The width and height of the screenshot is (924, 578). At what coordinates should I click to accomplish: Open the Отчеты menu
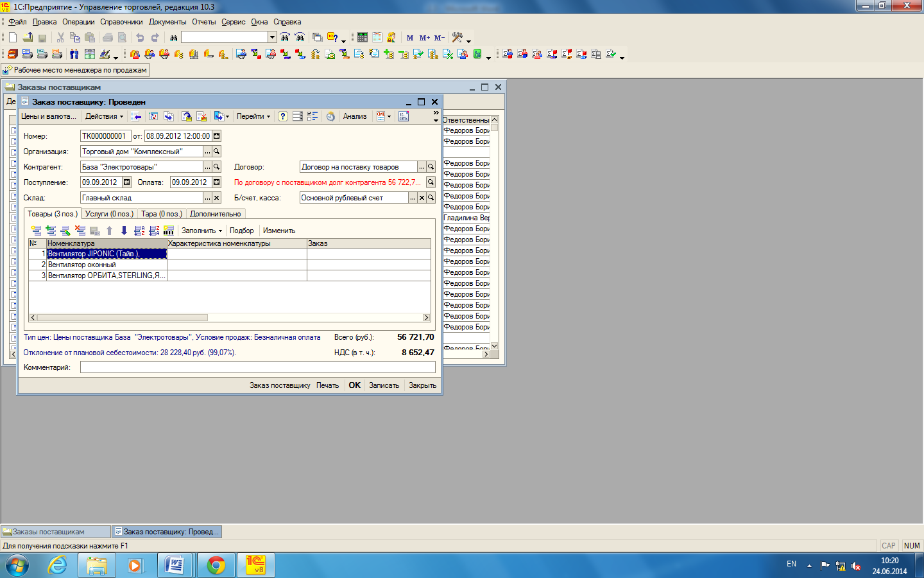(204, 22)
